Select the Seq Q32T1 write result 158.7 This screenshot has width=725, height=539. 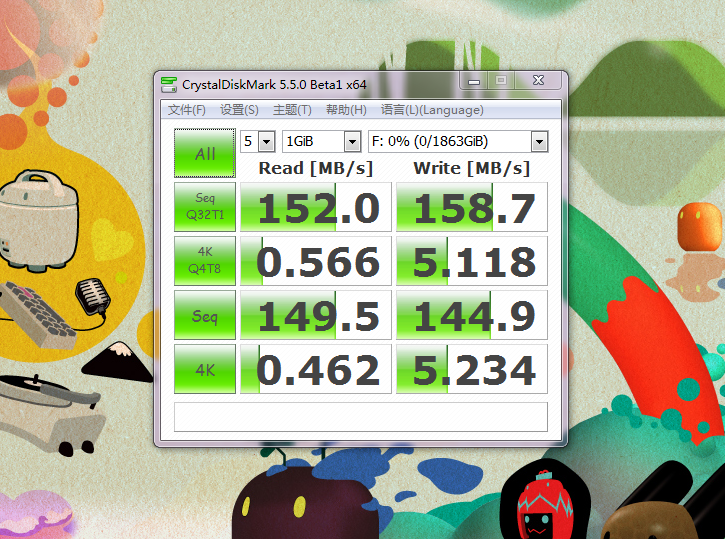[x=472, y=207]
